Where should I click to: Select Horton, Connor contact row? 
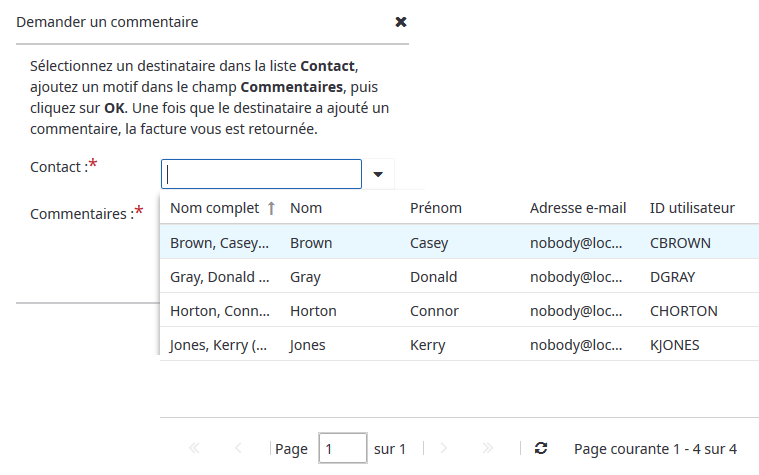click(x=218, y=311)
